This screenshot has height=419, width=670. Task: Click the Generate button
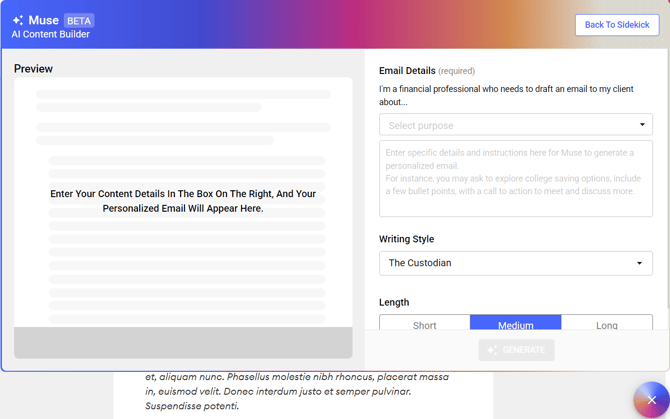[516, 350]
